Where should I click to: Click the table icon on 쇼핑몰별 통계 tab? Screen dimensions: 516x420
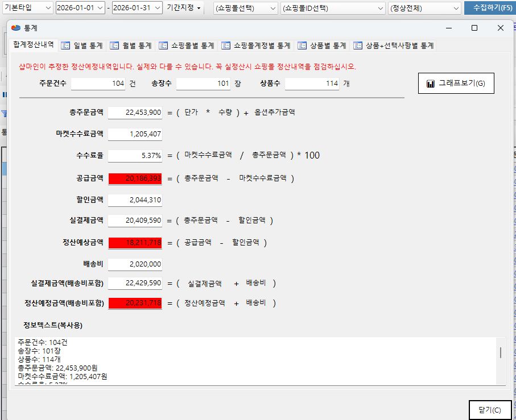[164, 45]
